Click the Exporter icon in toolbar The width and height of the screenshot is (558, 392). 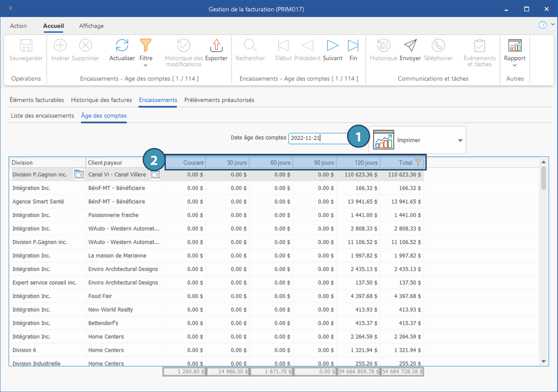point(216,46)
